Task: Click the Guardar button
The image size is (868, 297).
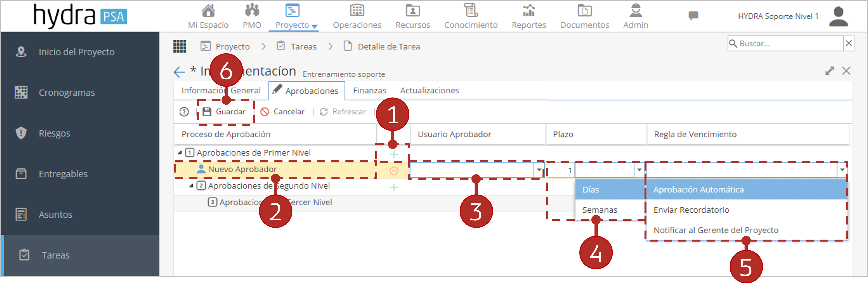Action: coord(224,112)
